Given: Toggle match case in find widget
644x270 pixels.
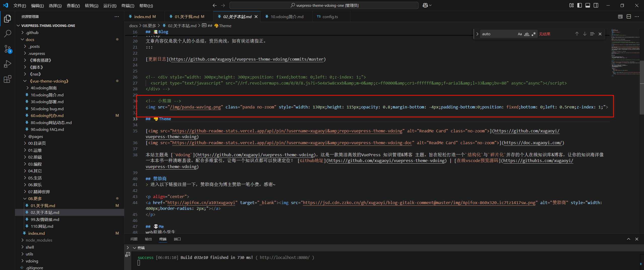Looking at the screenshot, I should click(520, 34).
